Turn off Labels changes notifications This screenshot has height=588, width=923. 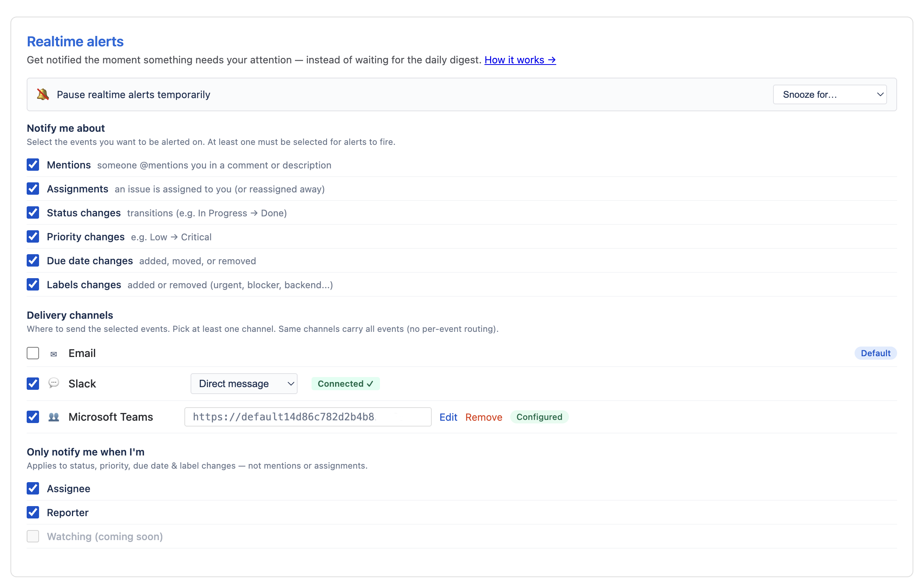pos(33,284)
